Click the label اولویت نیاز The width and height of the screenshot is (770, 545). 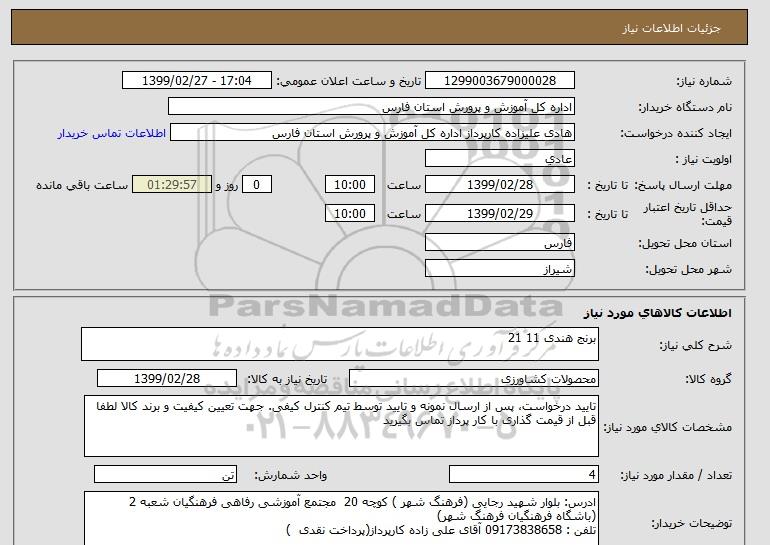pos(704,159)
